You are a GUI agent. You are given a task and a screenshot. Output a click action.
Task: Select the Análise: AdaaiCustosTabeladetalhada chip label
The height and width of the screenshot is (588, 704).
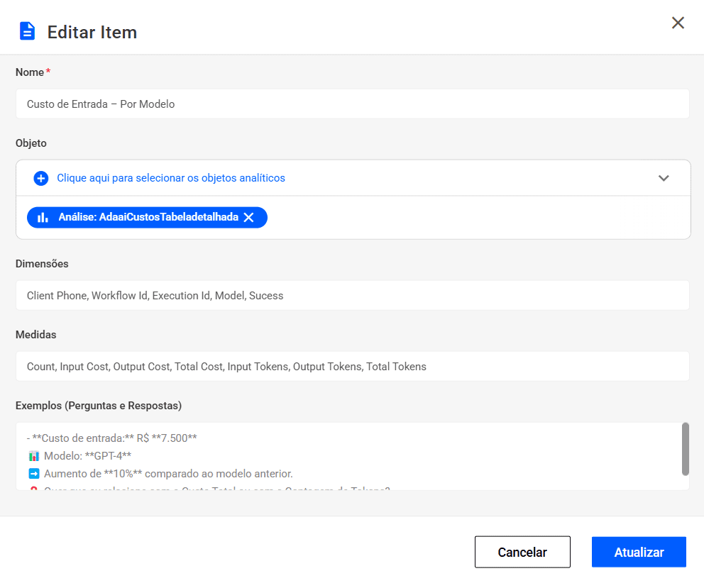[x=148, y=218]
